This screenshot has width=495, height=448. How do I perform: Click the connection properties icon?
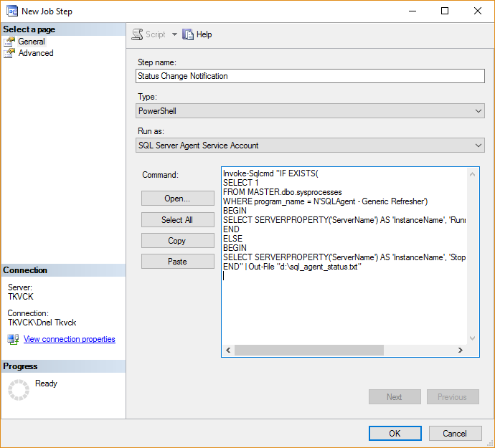13,339
